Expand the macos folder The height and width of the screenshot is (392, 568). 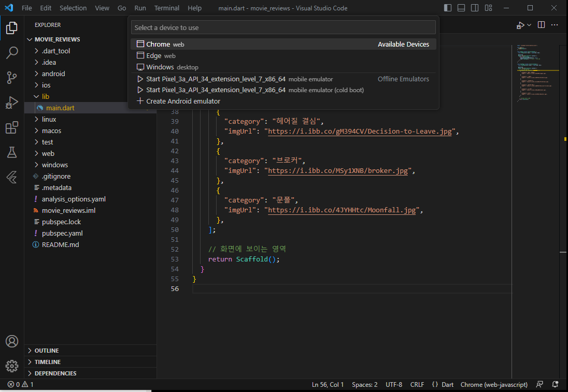(91, 130)
